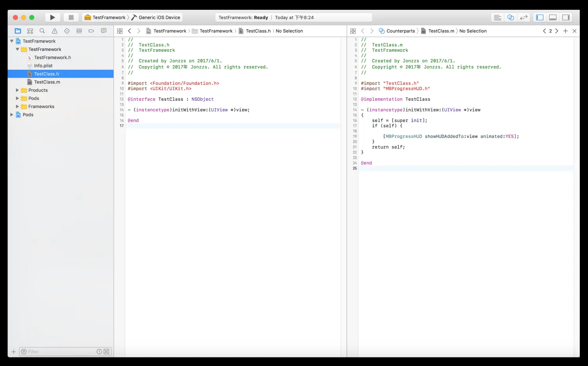Image resolution: width=588 pixels, height=366 pixels.
Task: Open the Test navigator
Action: click(67, 31)
